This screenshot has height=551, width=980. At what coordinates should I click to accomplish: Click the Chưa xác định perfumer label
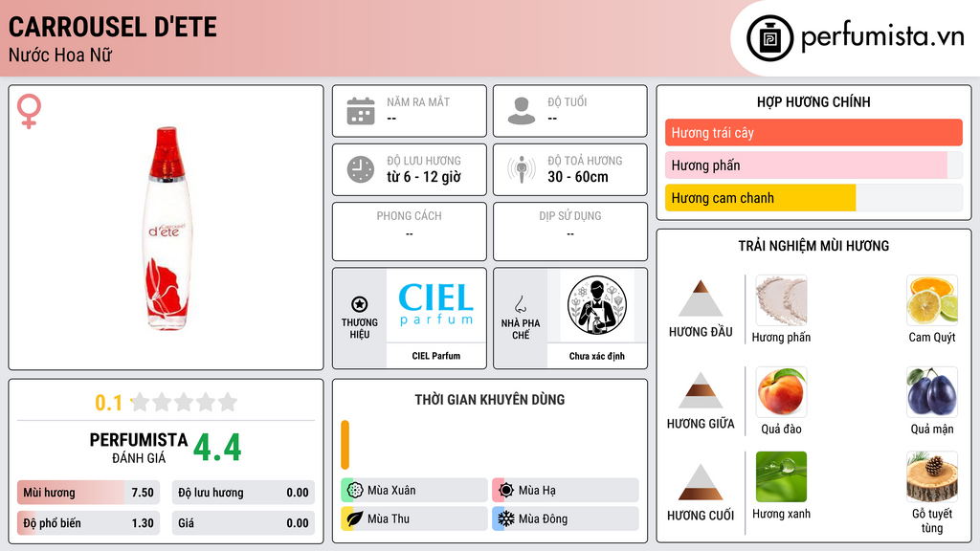pos(597,356)
